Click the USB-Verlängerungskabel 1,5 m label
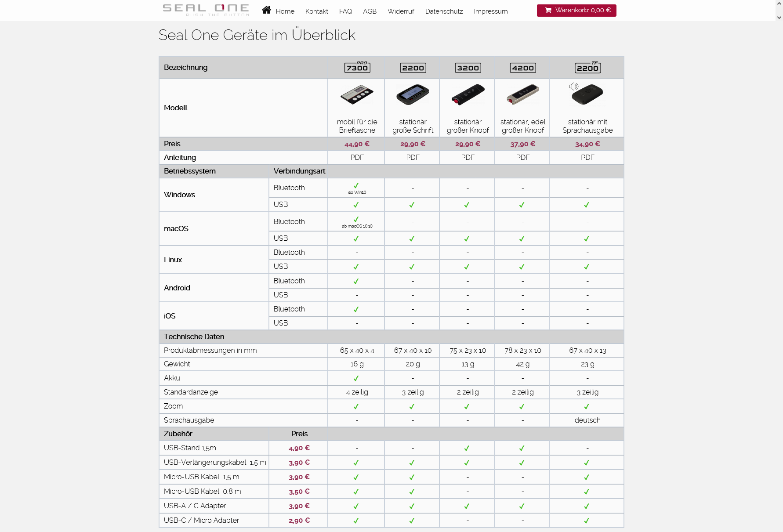 [215, 463]
